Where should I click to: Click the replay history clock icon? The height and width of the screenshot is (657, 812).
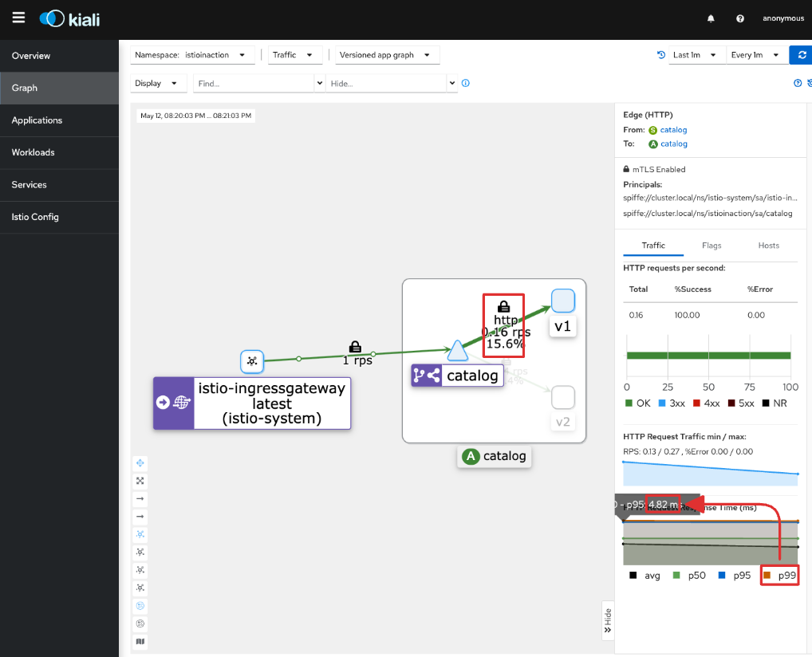pyautogui.click(x=661, y=55)
